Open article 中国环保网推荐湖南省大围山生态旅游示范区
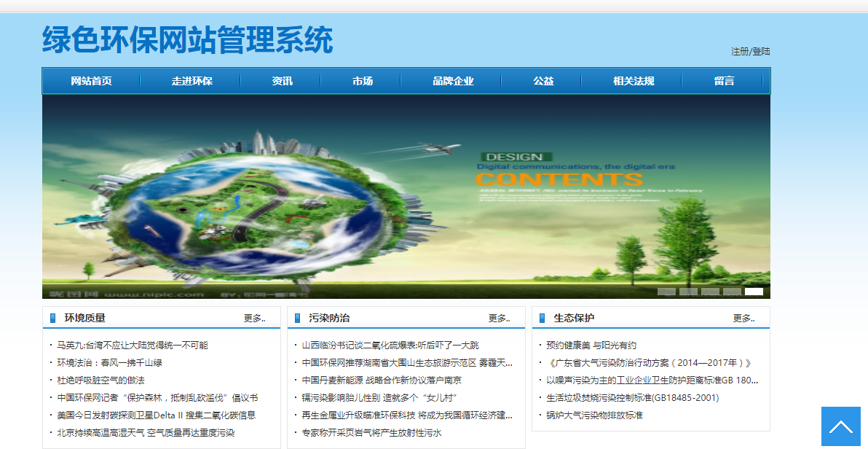The height and width of the screenshot is (449, 868). (407, 363)
